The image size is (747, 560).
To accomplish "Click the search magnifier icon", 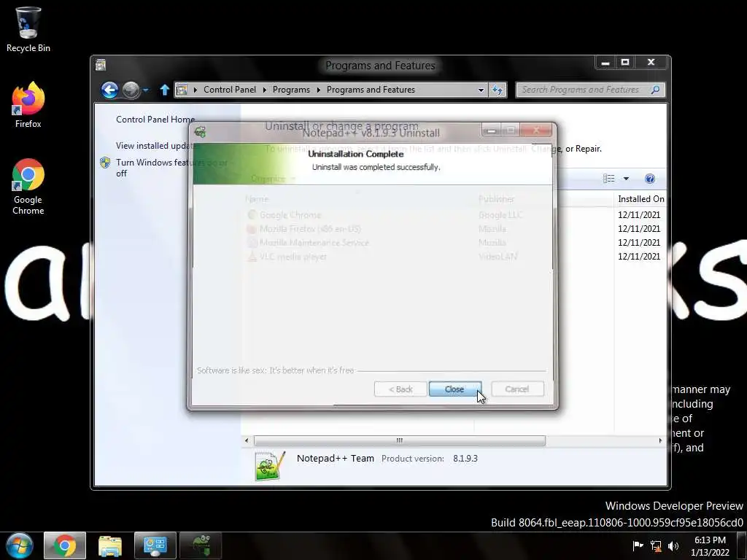I will [x=656, y=90].
